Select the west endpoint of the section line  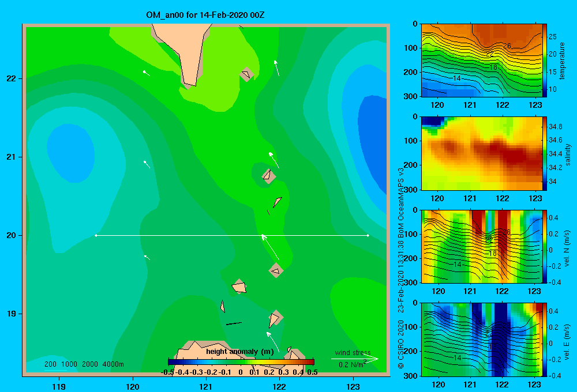point(96,235)
